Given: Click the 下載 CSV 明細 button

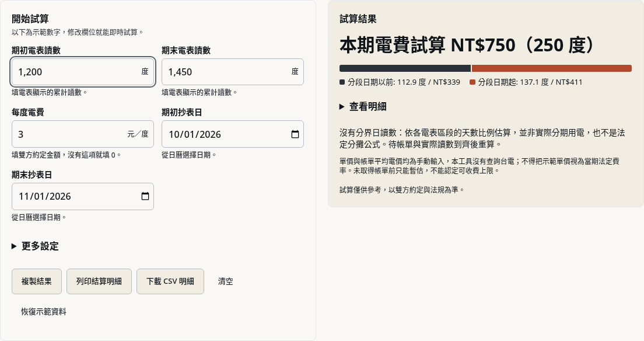Looking at the screenshot, I should (170, 281).
